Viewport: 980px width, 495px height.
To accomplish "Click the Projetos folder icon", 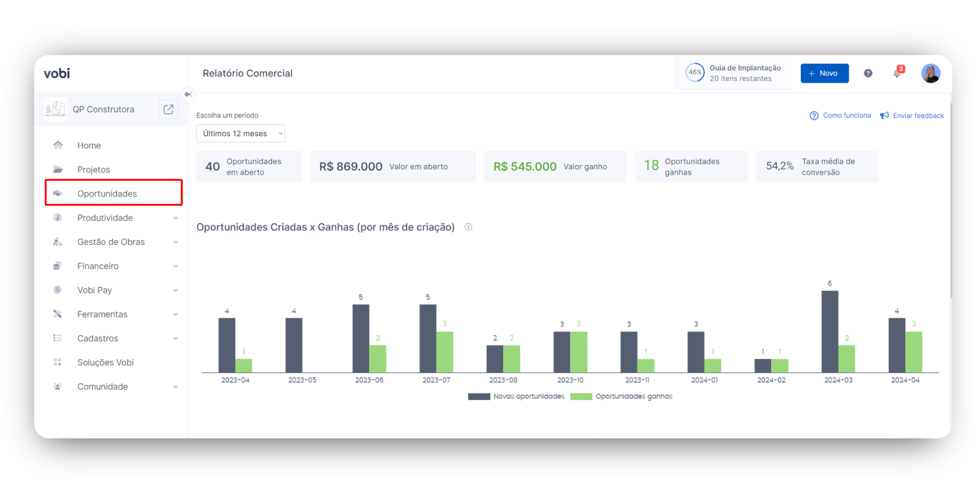I will coord(58,169).
